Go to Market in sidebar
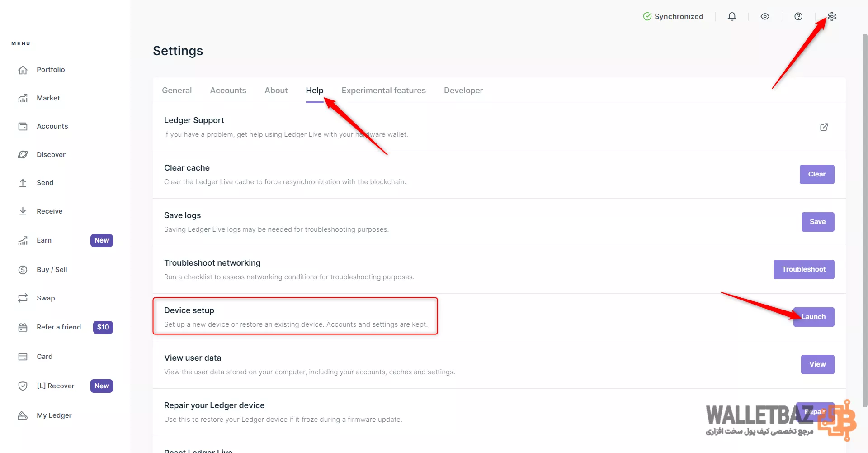The image size is (868, 453). pos(48,98)
